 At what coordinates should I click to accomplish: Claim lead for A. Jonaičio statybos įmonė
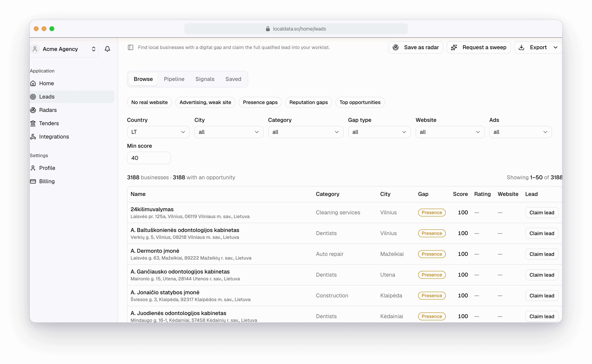coord(542,296)
